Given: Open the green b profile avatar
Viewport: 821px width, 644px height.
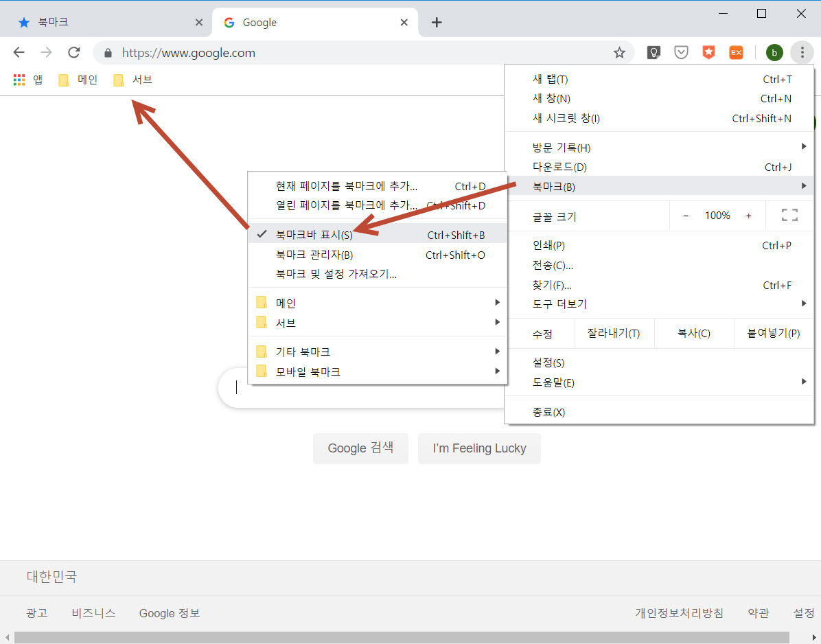Looking at the screenshot, I should pyautogui.click(x=774, y=52).
